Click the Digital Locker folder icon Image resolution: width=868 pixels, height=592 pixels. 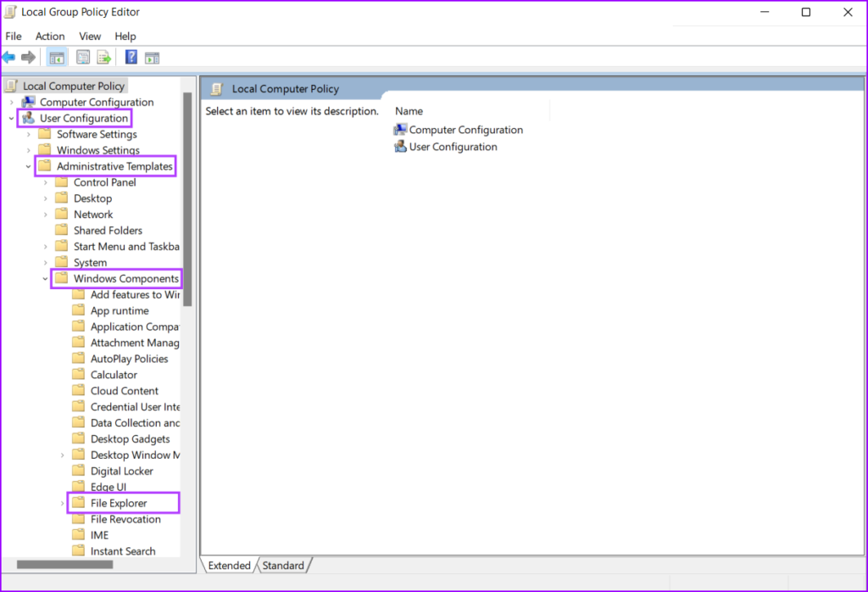click(x=79, y=471)
